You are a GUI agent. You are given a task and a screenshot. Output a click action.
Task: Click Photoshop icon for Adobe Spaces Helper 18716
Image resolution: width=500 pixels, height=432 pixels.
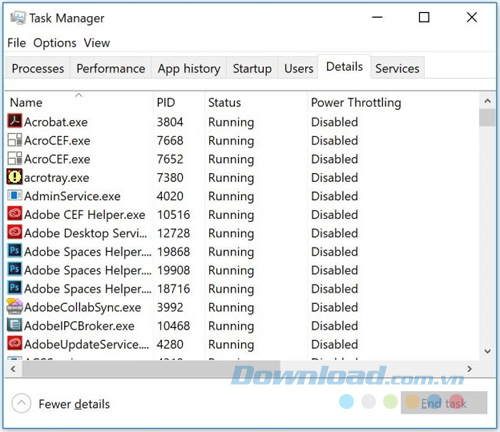click(15, 287)
